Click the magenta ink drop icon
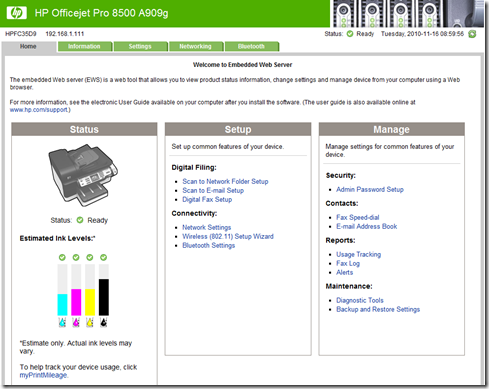 point(76,322)
